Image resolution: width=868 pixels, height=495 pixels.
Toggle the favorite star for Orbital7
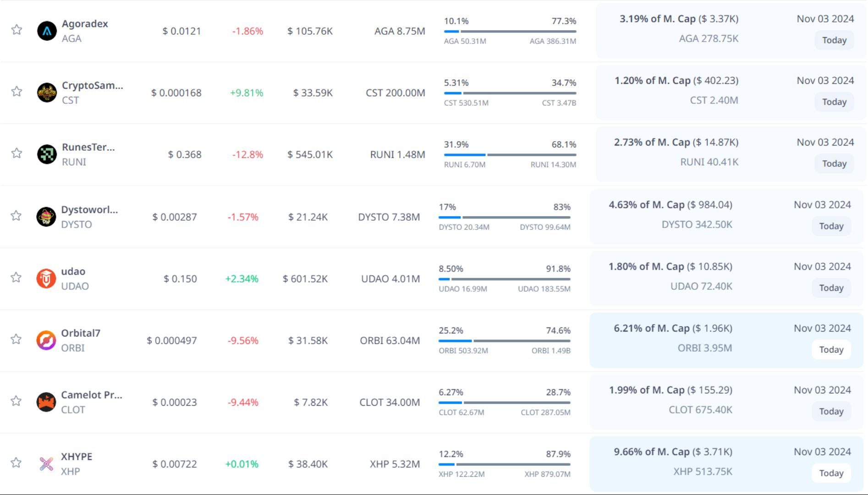[16, 339]
